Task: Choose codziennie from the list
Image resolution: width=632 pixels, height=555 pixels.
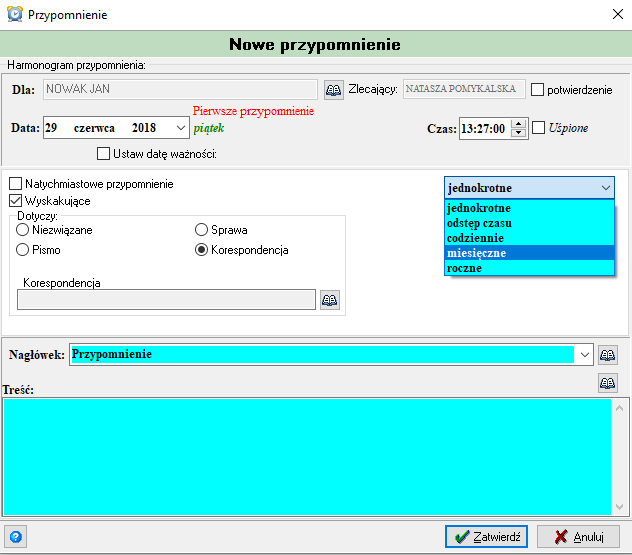Action: click(529, 238)
